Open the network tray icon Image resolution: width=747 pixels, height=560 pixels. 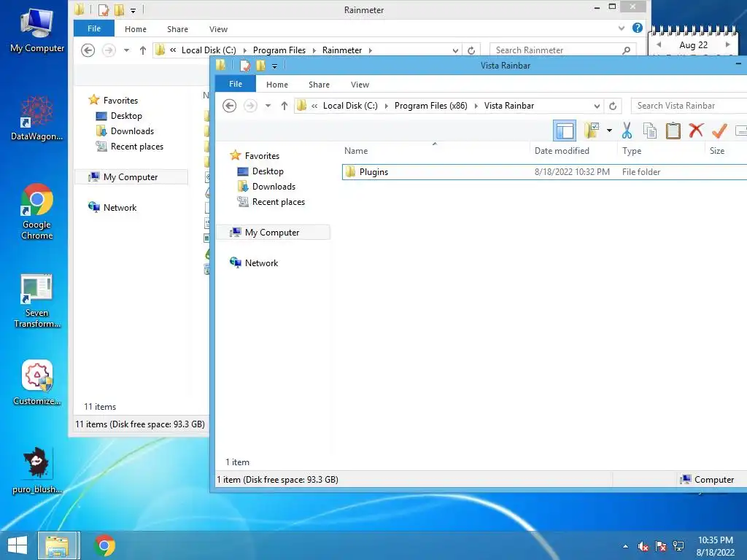pos(678,546)
